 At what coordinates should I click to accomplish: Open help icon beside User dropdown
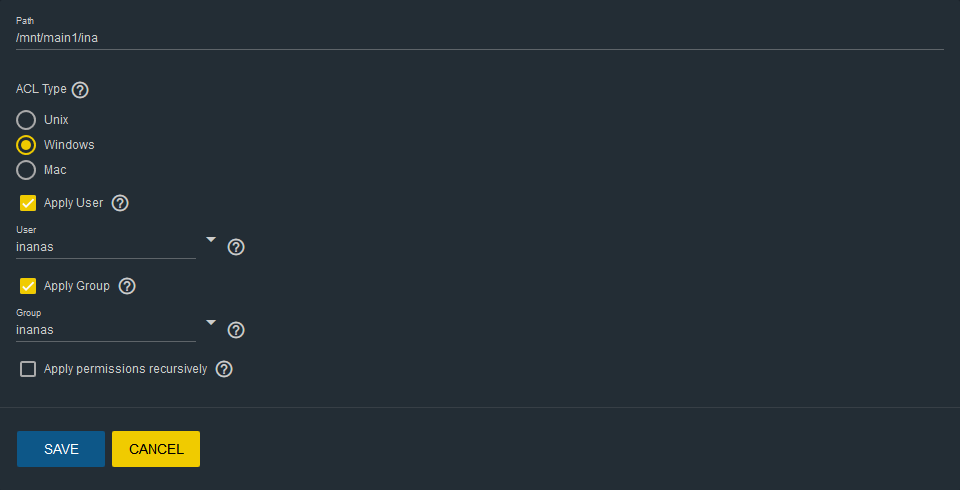click(x=236, y=247)
